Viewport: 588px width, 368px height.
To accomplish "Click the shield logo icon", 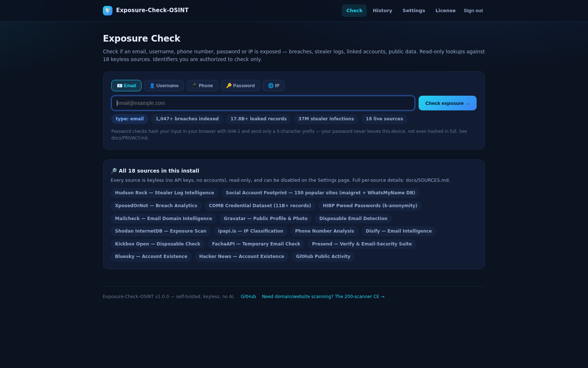I will (x=108, y=10).
